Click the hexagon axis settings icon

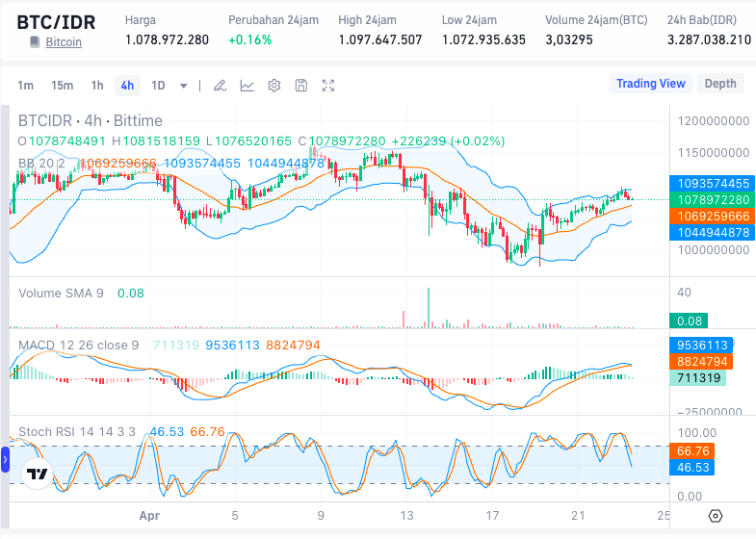coord(716,516)
